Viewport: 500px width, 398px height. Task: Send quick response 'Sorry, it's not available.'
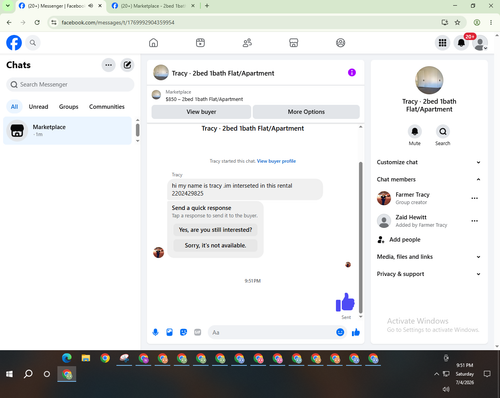(215, 245)
